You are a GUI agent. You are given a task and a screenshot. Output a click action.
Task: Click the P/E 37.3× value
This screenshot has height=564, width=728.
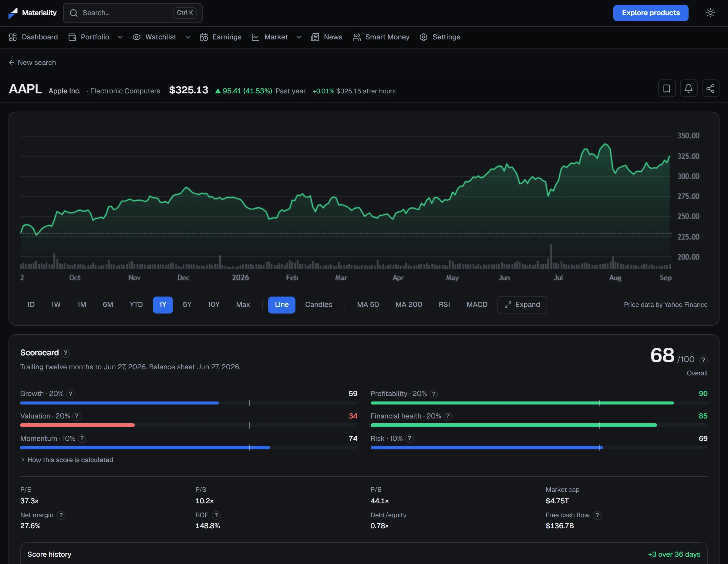pos(30,501)
